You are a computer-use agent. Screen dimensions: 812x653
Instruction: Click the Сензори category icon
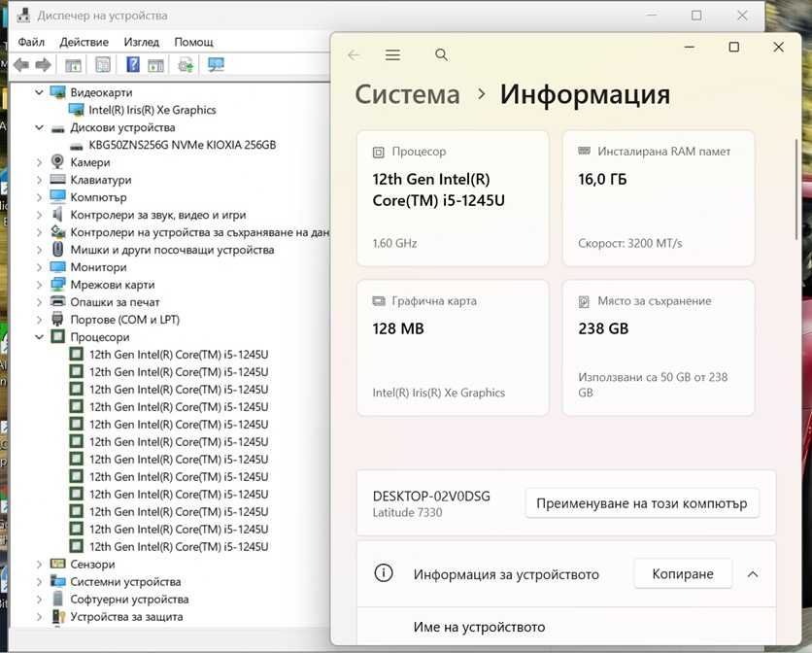click(57, 564)
